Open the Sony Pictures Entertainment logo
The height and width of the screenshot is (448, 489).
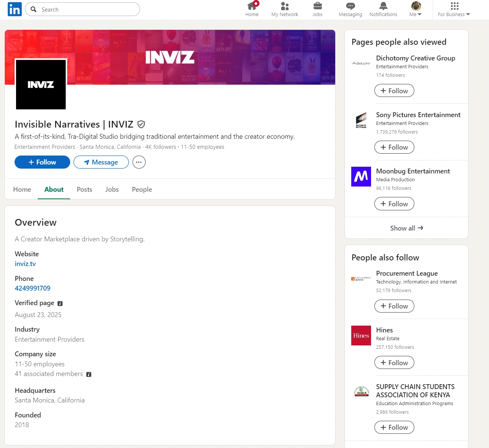(x=361, y=120)
